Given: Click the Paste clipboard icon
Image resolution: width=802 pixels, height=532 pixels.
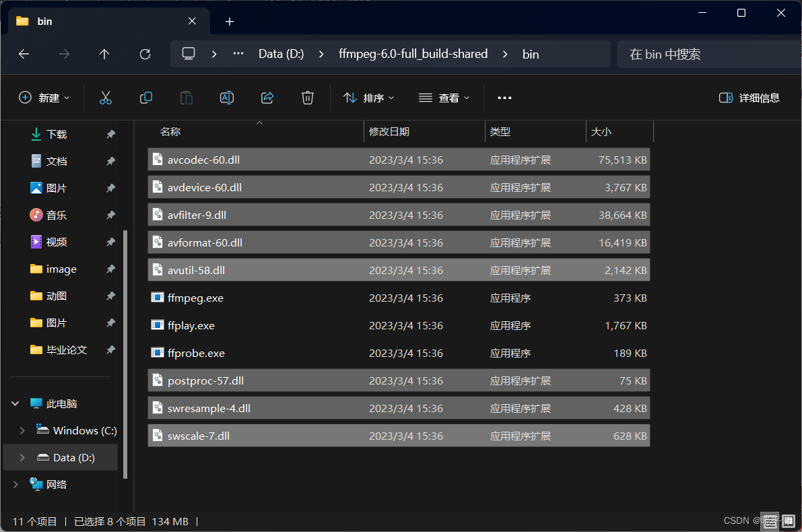Looking at the screenshot, I should pos(187,98).
